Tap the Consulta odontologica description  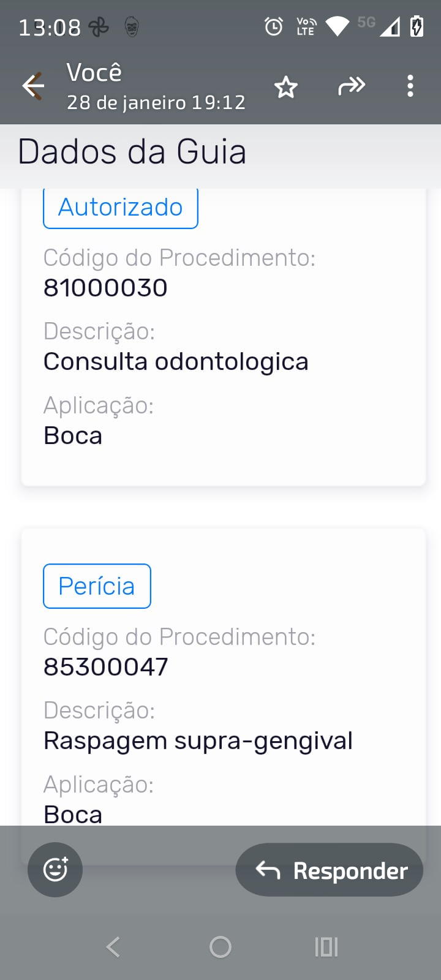click(x=176, y=361)
